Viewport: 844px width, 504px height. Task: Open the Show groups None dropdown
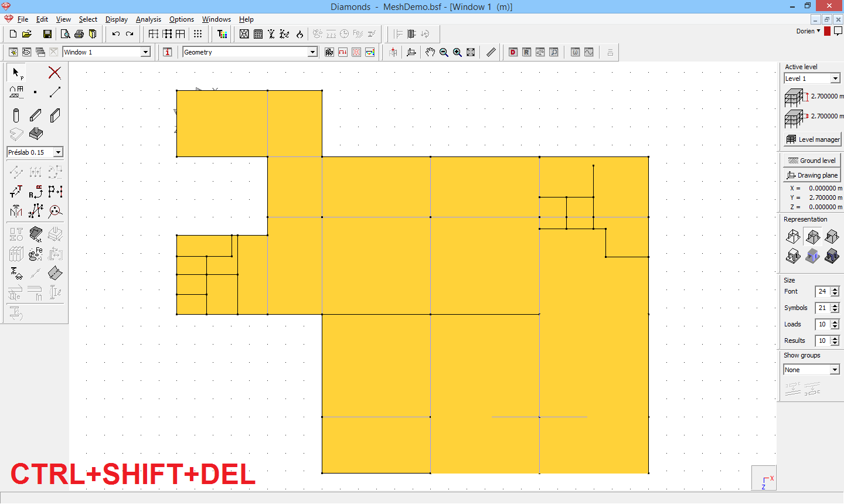(835, 370)
